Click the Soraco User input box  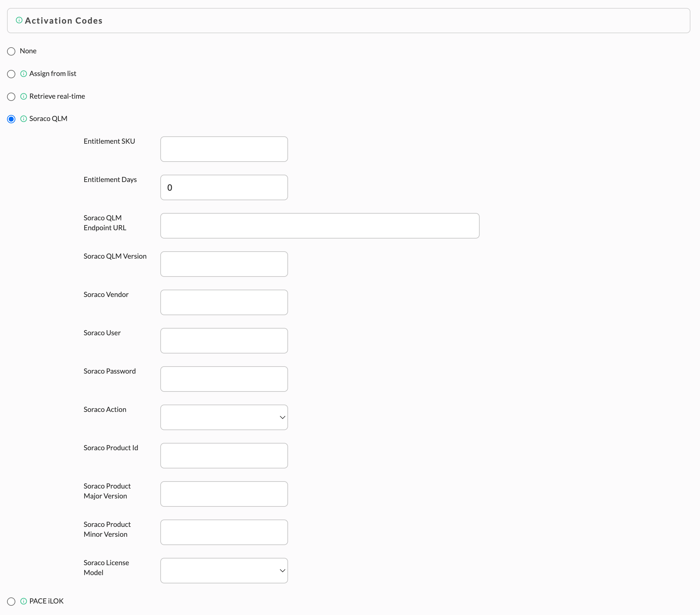(x=224, y=341)
